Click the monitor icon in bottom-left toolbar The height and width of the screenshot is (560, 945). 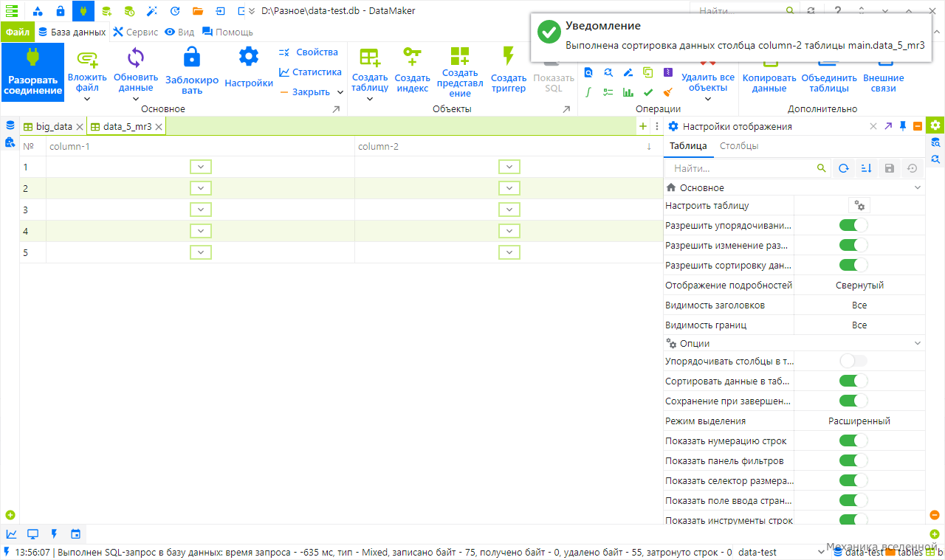(32, 534)
